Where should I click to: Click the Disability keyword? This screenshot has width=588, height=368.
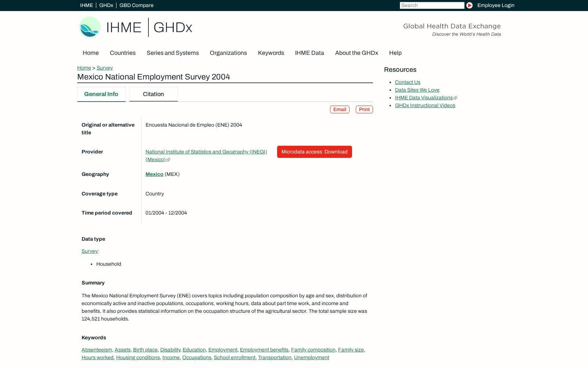tap(170, 350)
